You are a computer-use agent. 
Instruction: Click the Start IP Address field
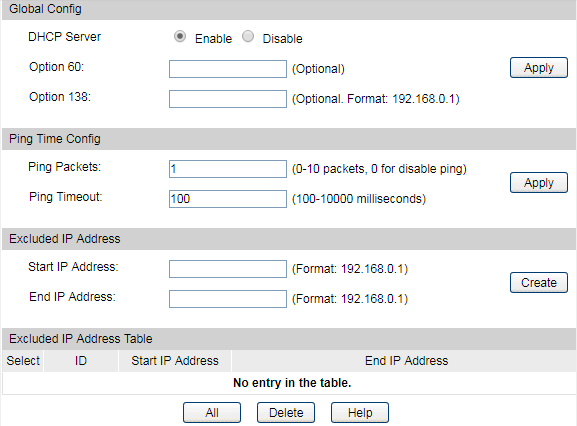point(228,269)
